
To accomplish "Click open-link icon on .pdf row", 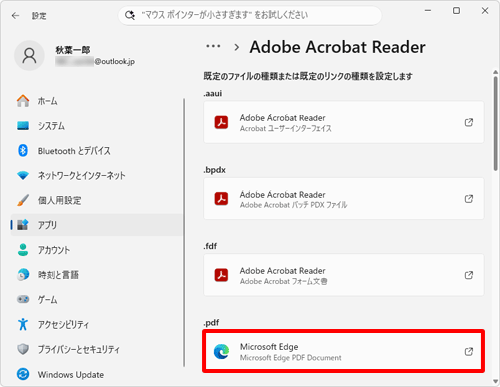I will click(x=469, y=351).
